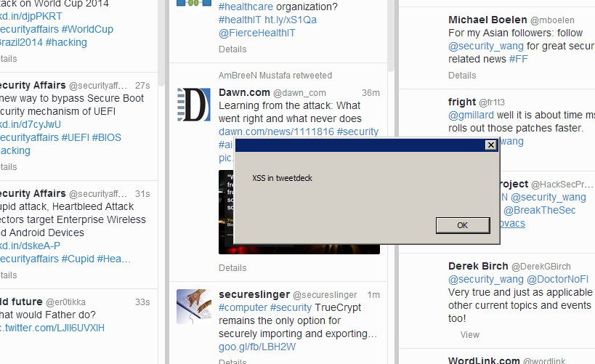This screenshot has width=595, height=364.
Task: Click the 36m timestamp on Dawn.com tweet
Action: coord(371,93)
